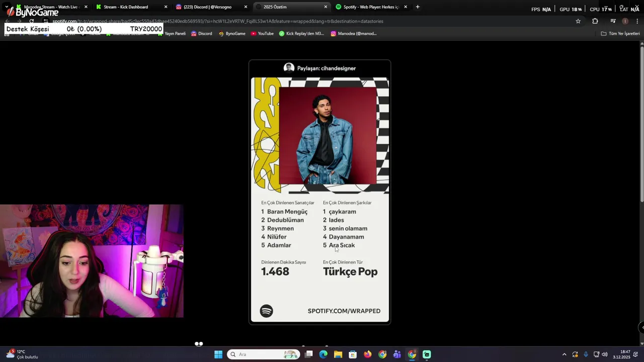The height and width of the screenshot is (362, 644).
Task: Click the cihandesigner profile avatar
Action: click(289, 68)
